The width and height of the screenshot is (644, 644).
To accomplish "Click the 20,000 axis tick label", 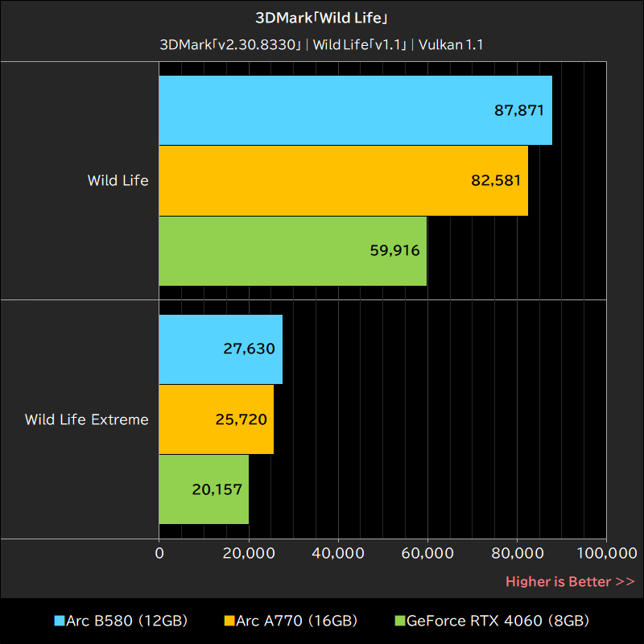I will (x=249, y=553).
